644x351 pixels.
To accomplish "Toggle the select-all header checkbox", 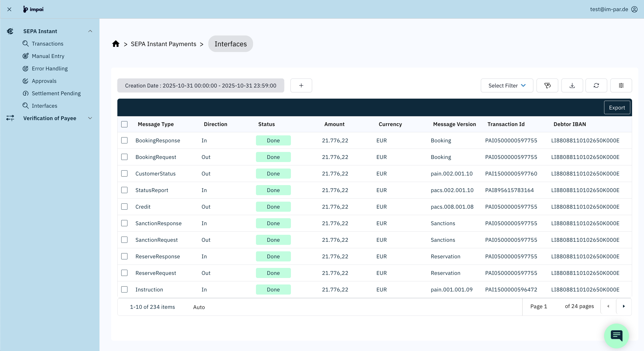I will click(124, 124).
